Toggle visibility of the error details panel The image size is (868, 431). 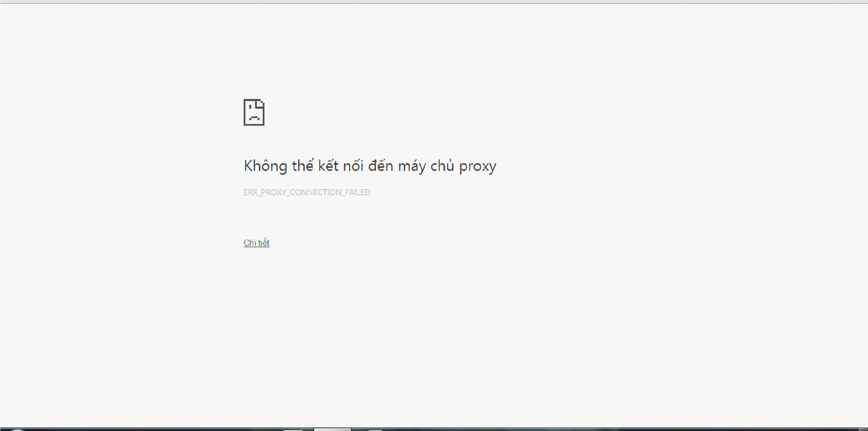click(x=256, y=243)
